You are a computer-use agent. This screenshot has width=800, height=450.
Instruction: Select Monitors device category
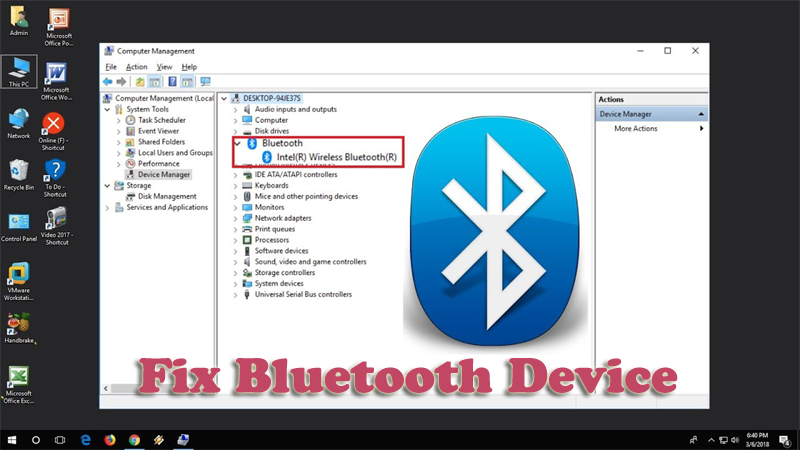coord(269,208)
